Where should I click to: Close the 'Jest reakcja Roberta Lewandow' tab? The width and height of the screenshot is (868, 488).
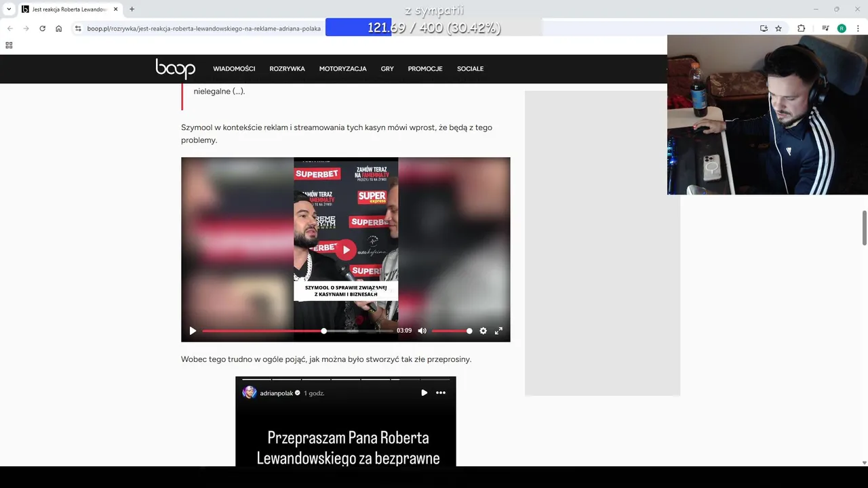116,9
